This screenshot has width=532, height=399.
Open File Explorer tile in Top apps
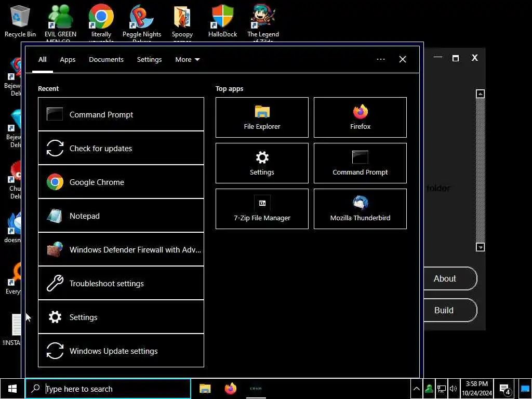coord(262,117)
